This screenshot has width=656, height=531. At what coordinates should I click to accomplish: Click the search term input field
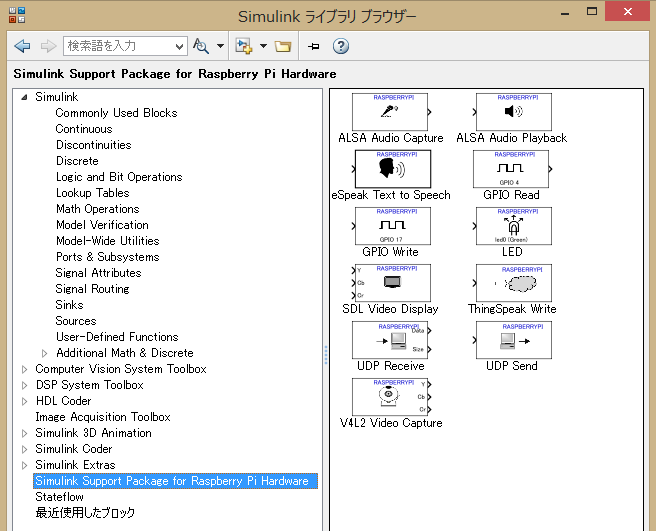coord(118,46)
